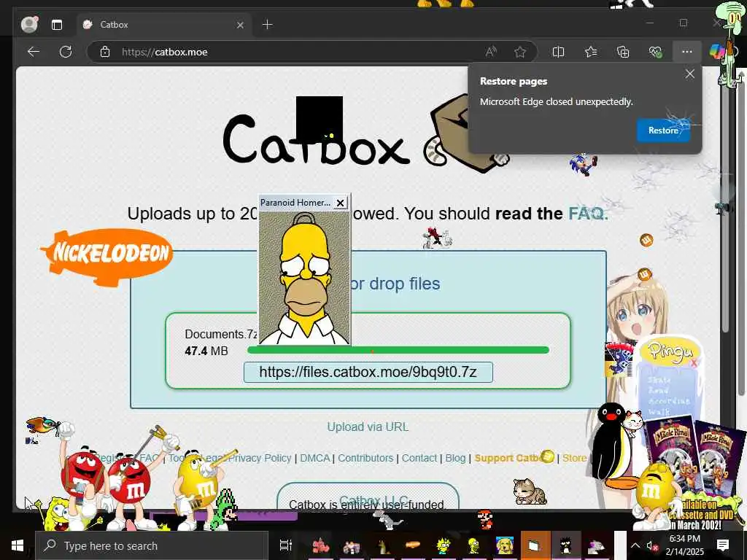Open the Windows Start menu
Image resolution: width=747 pixels, height=560 pixels.
tap(18, 545)
